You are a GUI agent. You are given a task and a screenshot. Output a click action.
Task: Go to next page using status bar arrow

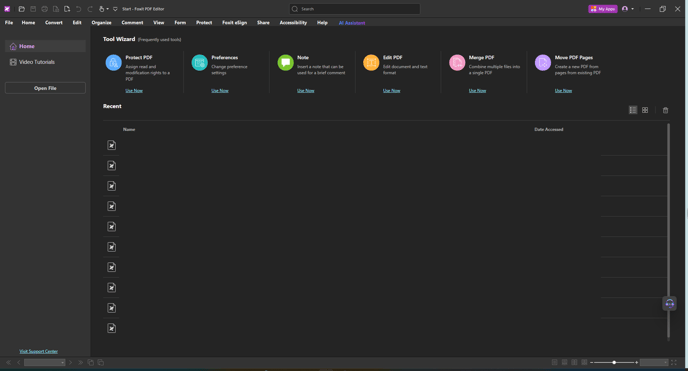(x=70, y=363)
